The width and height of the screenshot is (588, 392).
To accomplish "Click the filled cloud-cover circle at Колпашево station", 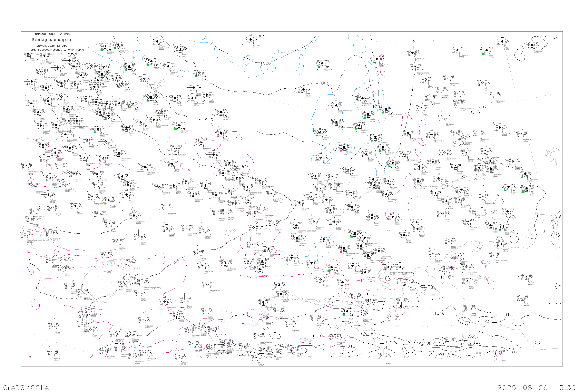I will click(x=376, y=137).
